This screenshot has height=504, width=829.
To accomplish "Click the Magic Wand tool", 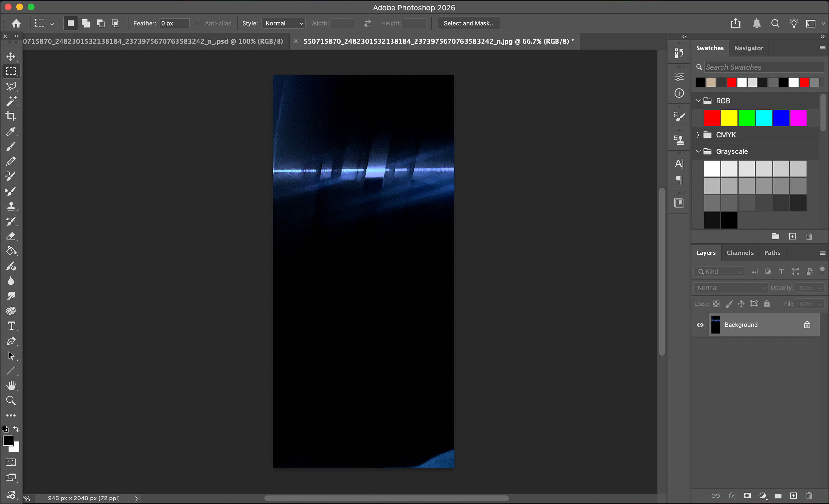I will [11, 101].
